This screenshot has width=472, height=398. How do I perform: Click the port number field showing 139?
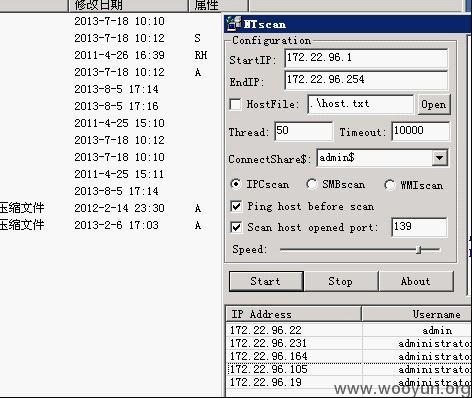click(x=419, y=227)
